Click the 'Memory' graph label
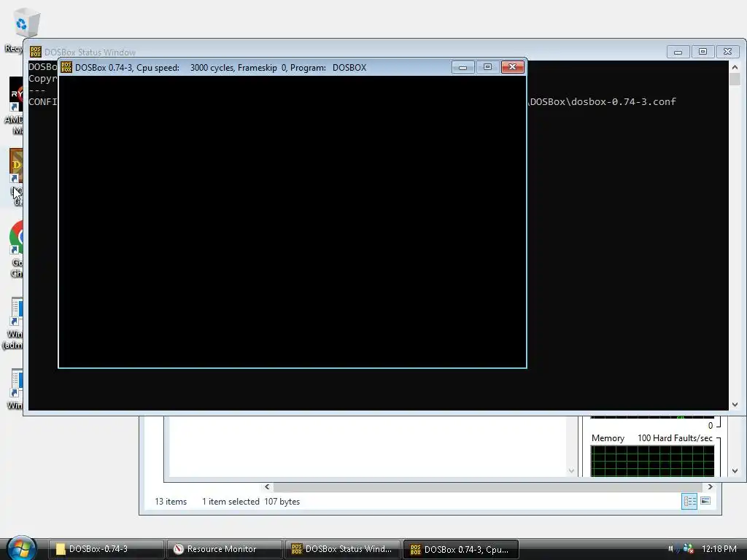747x560 pixels. tap(608, 438)
